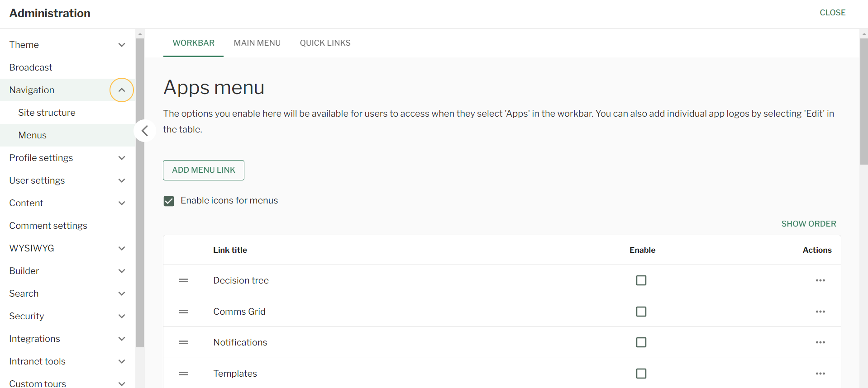Viewport: 868px width, 388px height.
Task: Uncheck Enable icons for menus
Action: coord(169,201)
